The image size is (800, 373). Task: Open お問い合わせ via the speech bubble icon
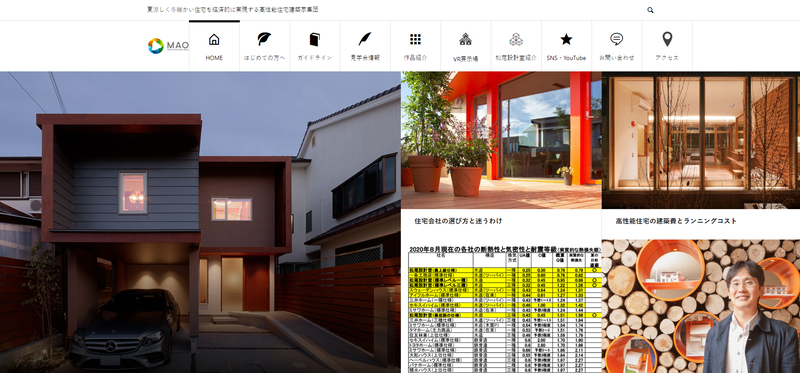pos(616,39)
